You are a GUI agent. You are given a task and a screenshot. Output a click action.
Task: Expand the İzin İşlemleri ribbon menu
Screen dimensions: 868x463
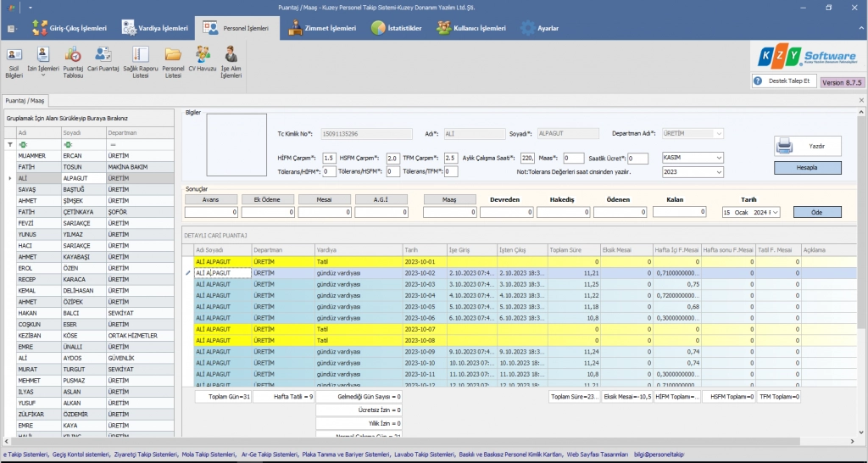click(43, 75)
